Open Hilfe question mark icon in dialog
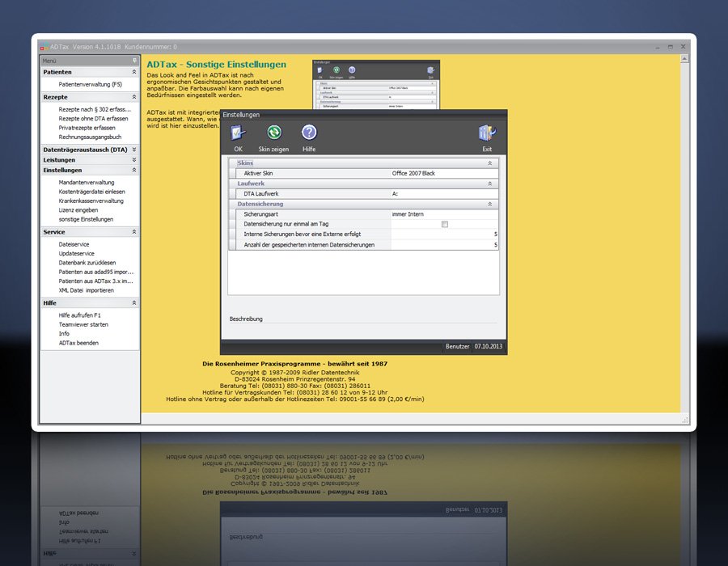The image size is (728, 566). click(309, 133)
